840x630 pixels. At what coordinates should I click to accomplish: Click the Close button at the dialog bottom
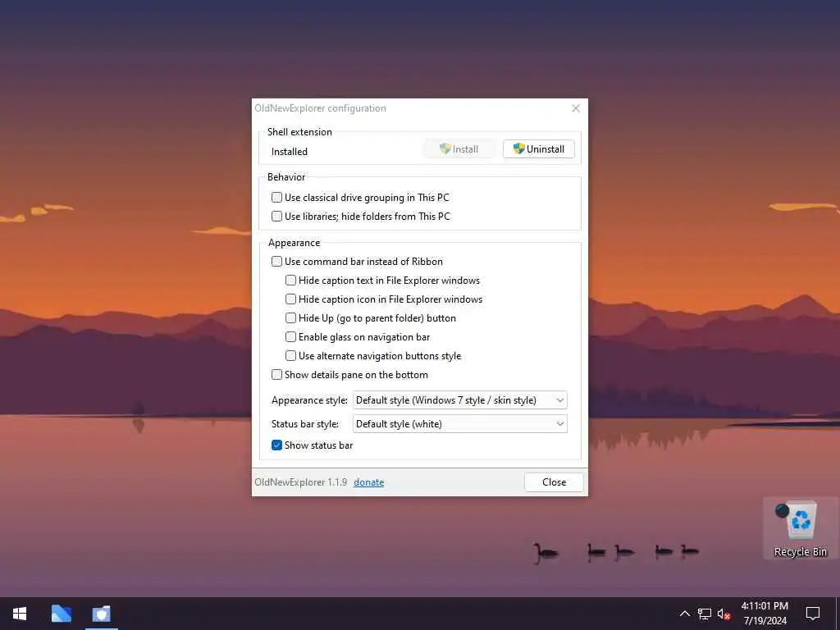pos(554,482)
